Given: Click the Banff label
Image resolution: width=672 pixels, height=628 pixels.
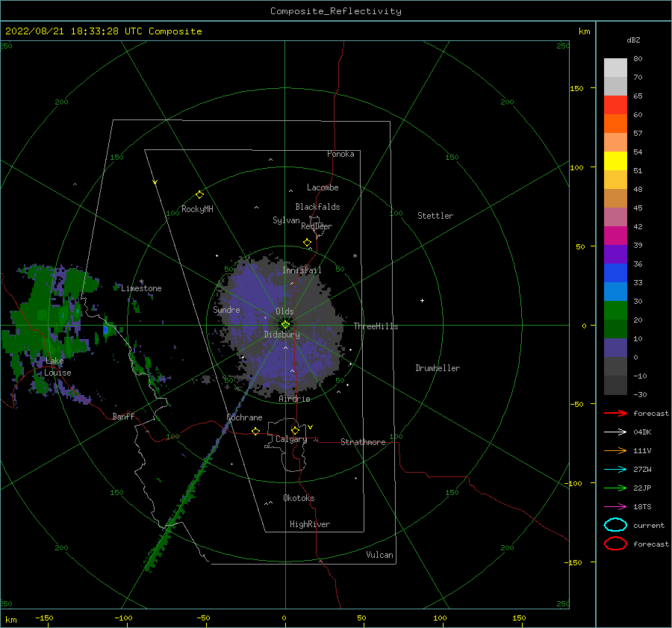Looking at the screenshot, I should (x=123, y=416).
